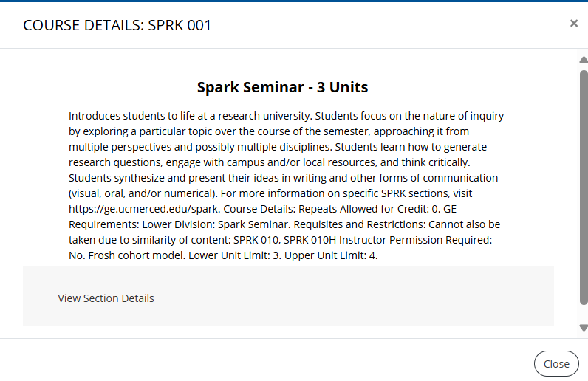
Task: Click the Lower Division: Spark Seminar text
Action: (x=216, y=224)
